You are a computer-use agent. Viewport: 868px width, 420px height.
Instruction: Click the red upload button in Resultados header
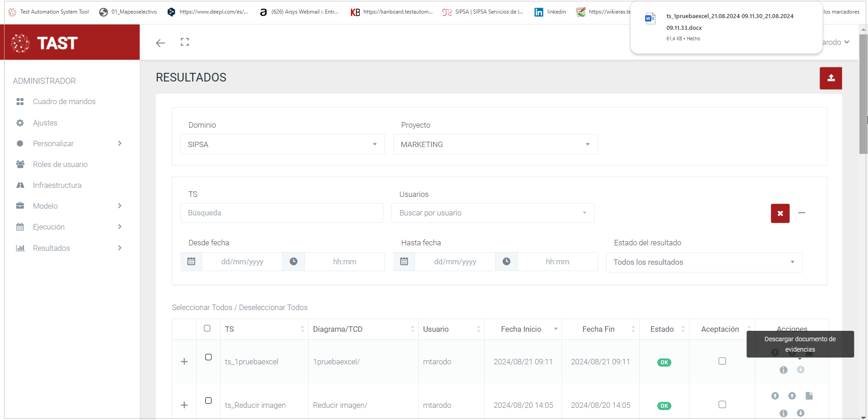coord(830,78)
